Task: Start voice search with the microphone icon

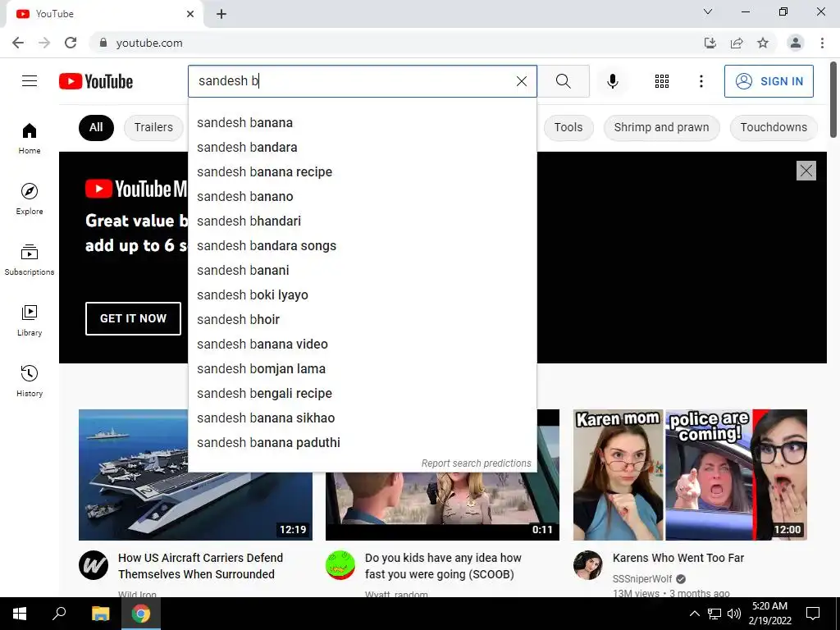Action: (612, 81)
